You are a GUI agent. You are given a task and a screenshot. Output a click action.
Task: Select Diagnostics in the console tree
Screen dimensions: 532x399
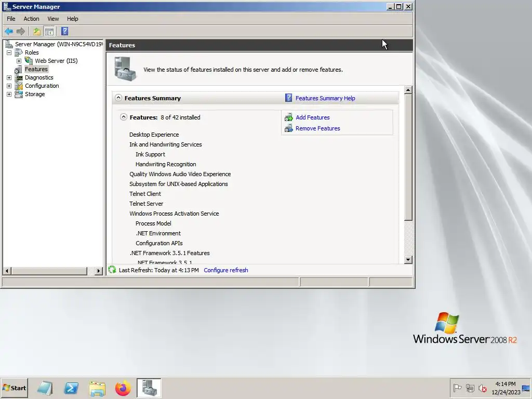click(x=39, y=77)
